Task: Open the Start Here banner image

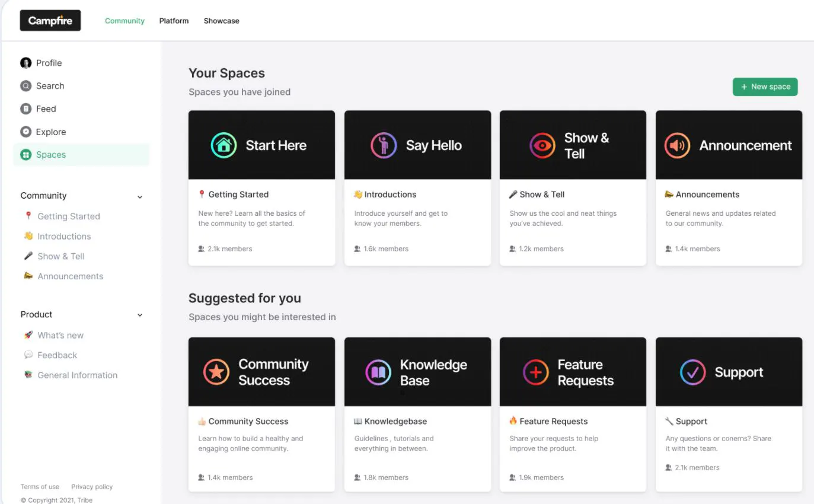Action: (x=261, y=145)
